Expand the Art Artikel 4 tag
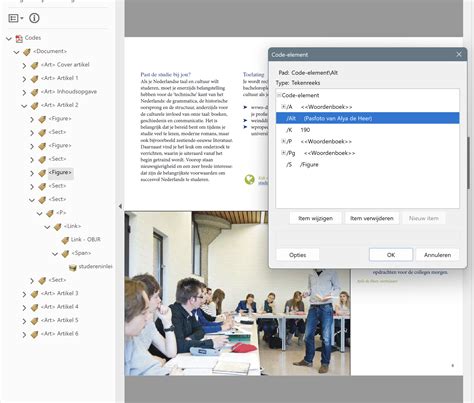Image resolution: width=474 pixels, height=403 pixels. pos(24,308)
